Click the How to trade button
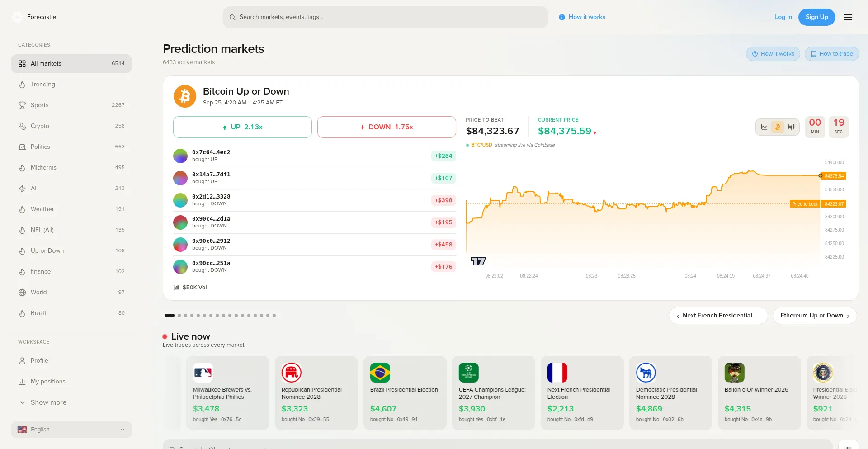868x449 pixels. (832, 54)
